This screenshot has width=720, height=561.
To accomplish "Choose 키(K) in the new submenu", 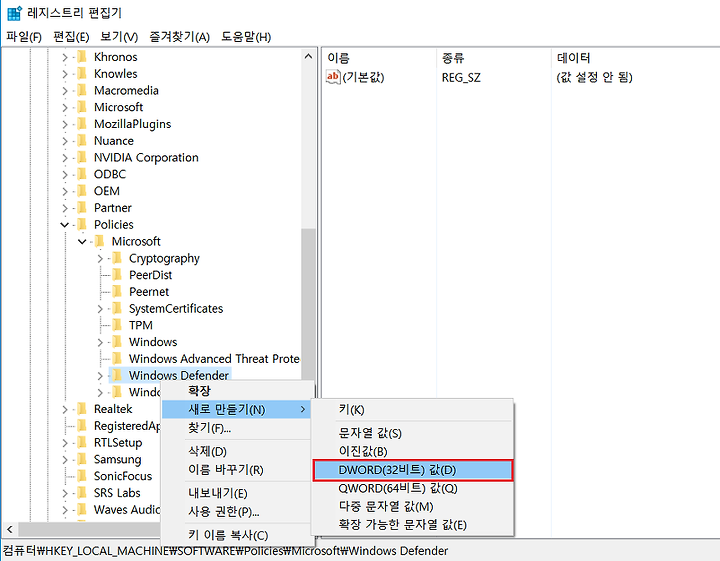I will point(412,409).
